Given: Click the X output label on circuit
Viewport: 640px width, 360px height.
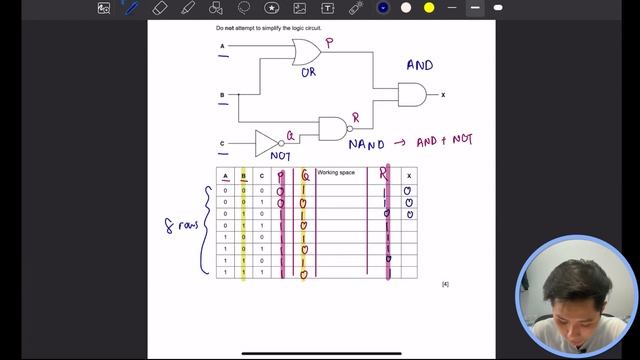Looking at the screenshot, I should [443, 95].
